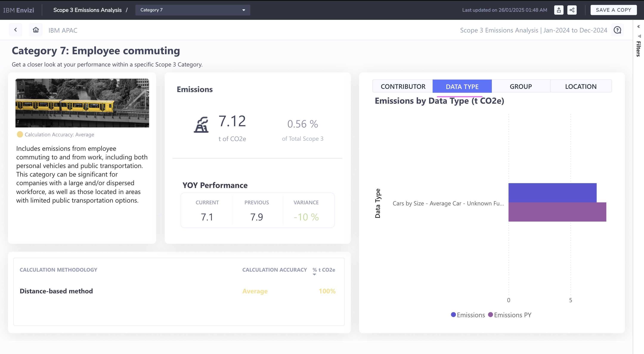Click the export/upload icon in header
Viewport: 644px width, 354px height.
559,10
